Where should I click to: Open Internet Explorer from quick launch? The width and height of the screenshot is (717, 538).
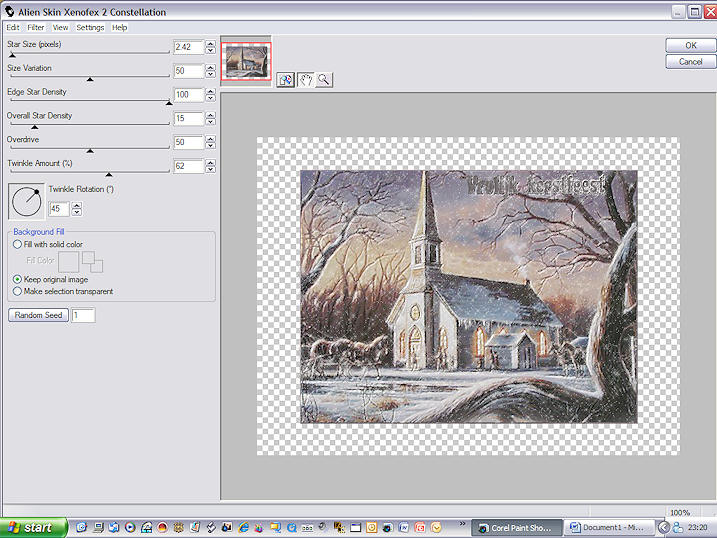[x=243, y=527]
